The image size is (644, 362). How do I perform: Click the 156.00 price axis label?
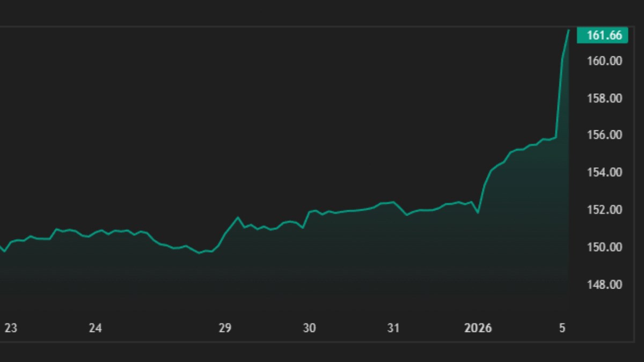coord(604,135)
